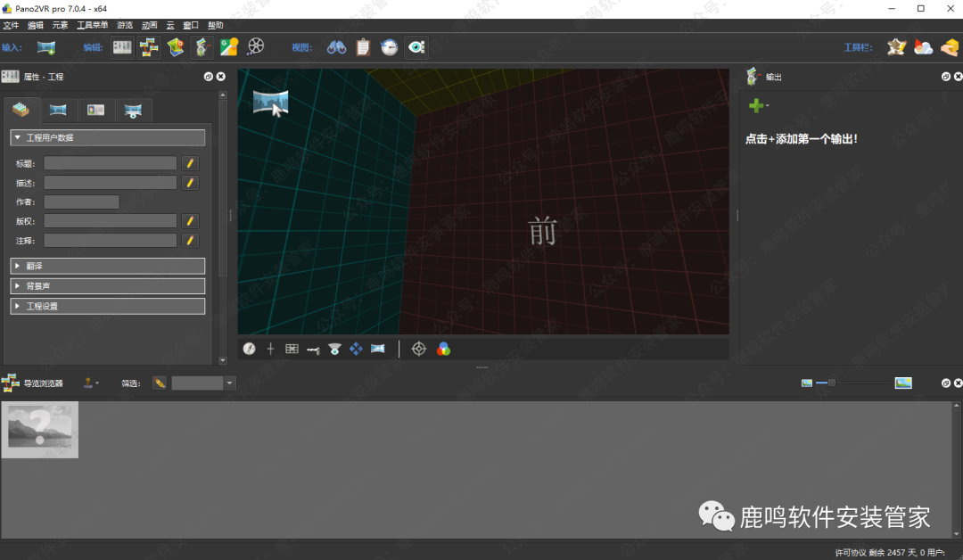Click the green plus to add output
This screenshot has width=963, height=560.
point(756,106)
